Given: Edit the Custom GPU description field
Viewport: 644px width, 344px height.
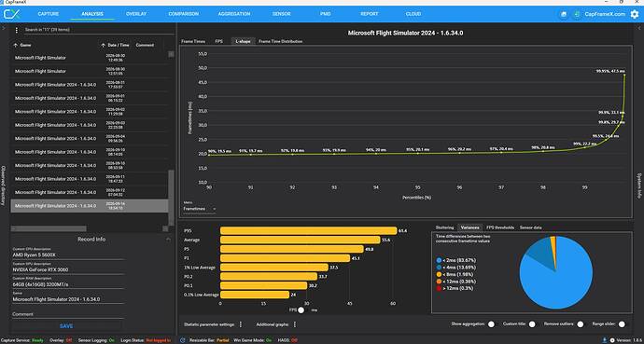Looking at the screenshot, I should [x=68, y=269].
